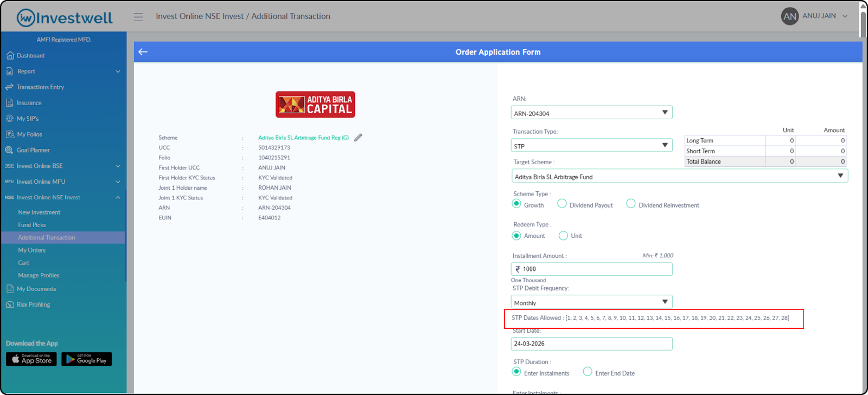This screenshot has width=868, height=395.
Task: Focus the Installment Amount field
Action: [x=591, y=269]
